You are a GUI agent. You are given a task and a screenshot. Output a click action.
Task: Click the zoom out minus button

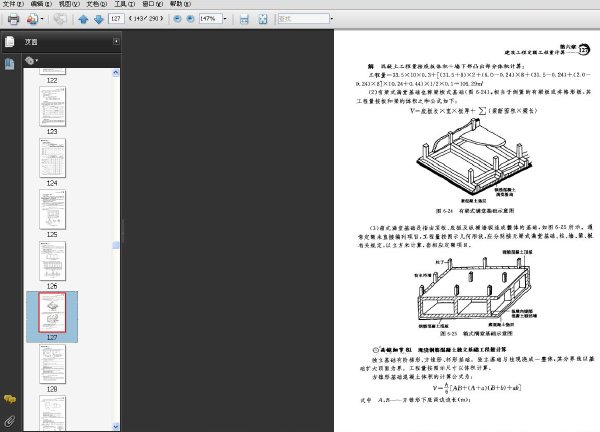tap(177, 18)
